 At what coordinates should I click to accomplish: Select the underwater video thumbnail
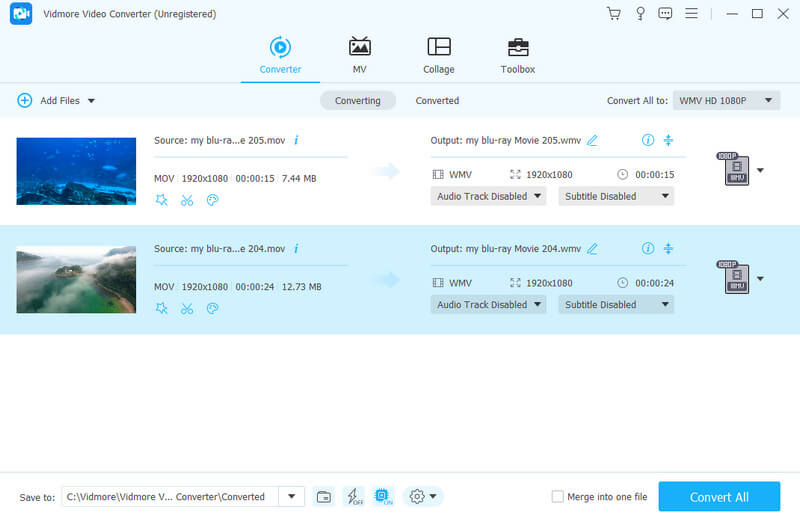coord(76,171)
